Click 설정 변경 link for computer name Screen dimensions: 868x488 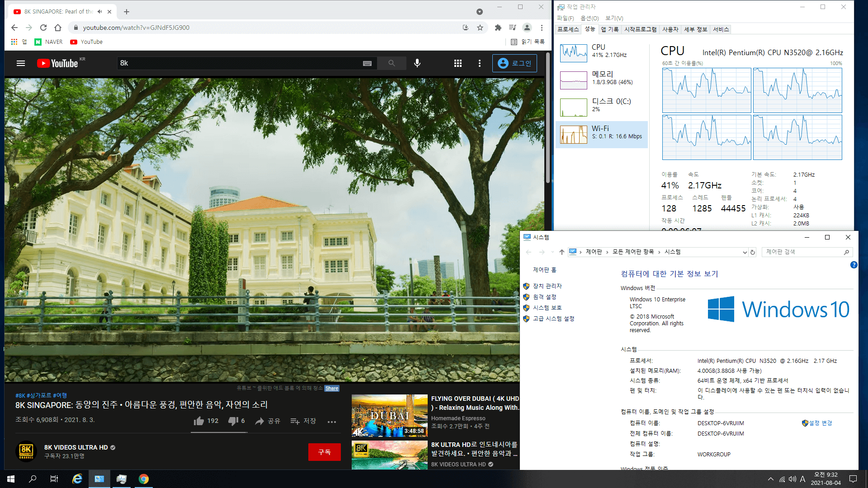click(x=820, y=423)
